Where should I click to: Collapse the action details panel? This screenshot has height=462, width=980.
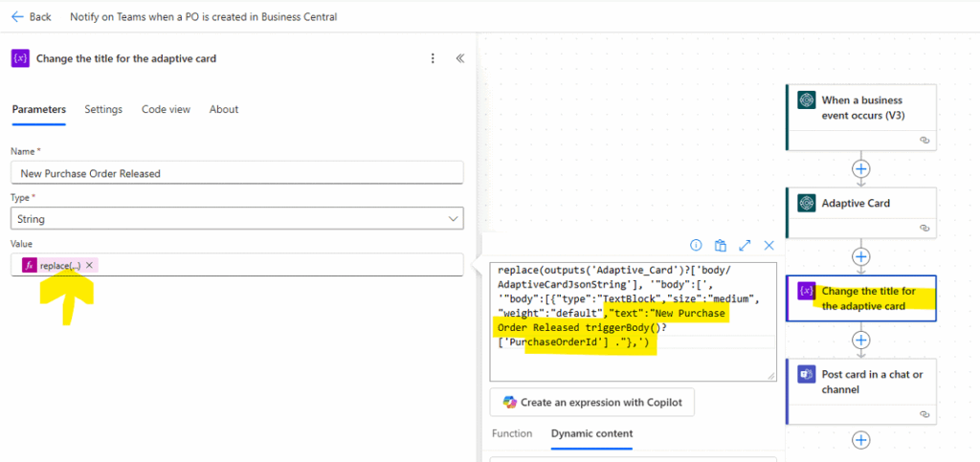tap(460, 58)
